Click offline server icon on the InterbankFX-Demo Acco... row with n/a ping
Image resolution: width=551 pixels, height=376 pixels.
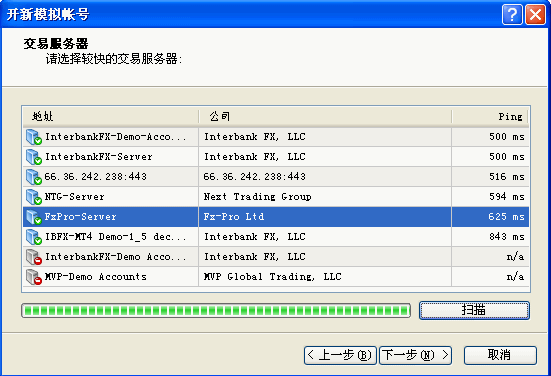click(x=34, y=257)
